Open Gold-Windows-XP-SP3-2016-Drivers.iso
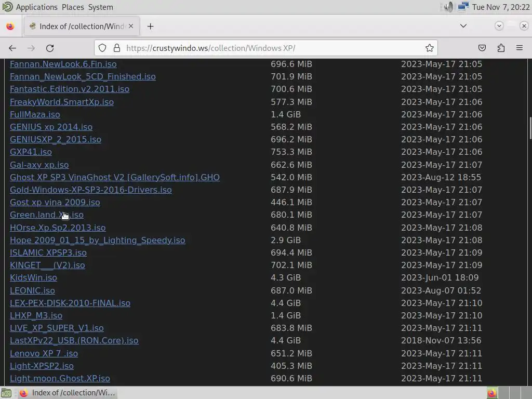Screen dimensions: 532x399 [90, 190]
